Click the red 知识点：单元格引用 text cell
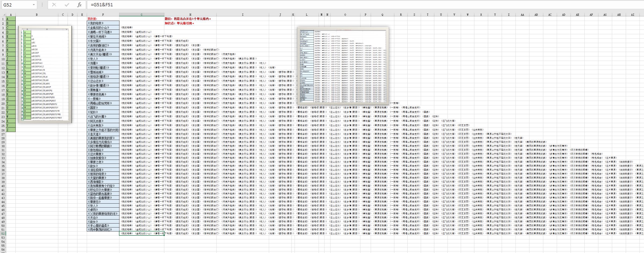The image size is (644, 253). pyautogui.click(x=179, y=23)
